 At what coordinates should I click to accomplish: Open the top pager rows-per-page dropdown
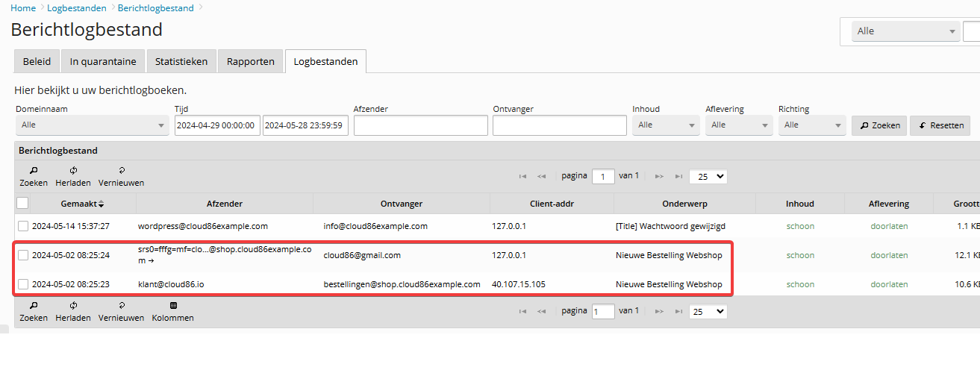click(x=708, y=177)
